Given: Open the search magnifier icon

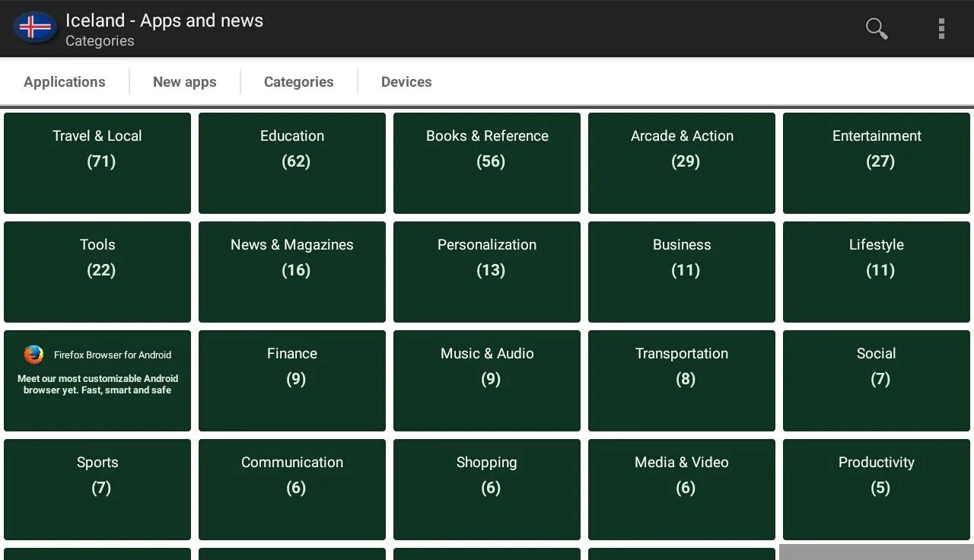Looking at the screenshot, I should [877, 28].
